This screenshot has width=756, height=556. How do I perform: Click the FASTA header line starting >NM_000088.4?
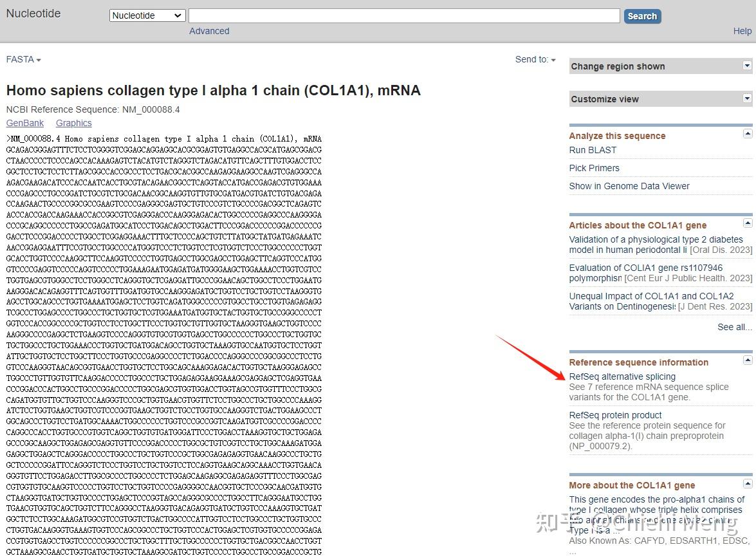164,139
